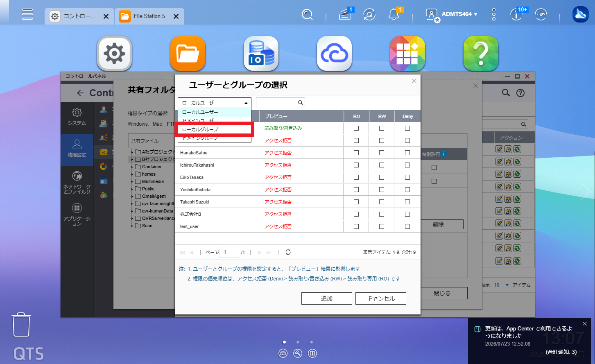Open the myQNAPcloud desktop icon
This screenshot has width=595, height=364.
click(334, 54)
